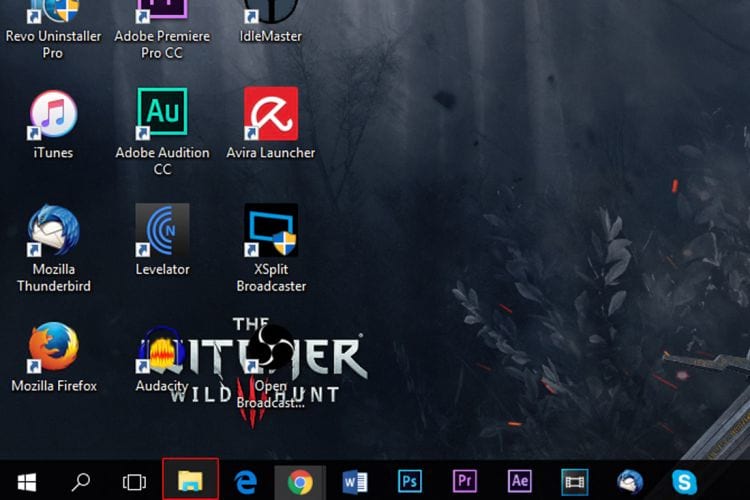Click the "Avira Launcher" label text
The width and height of the screenshot is (750, 500).
tap(271, 153)
